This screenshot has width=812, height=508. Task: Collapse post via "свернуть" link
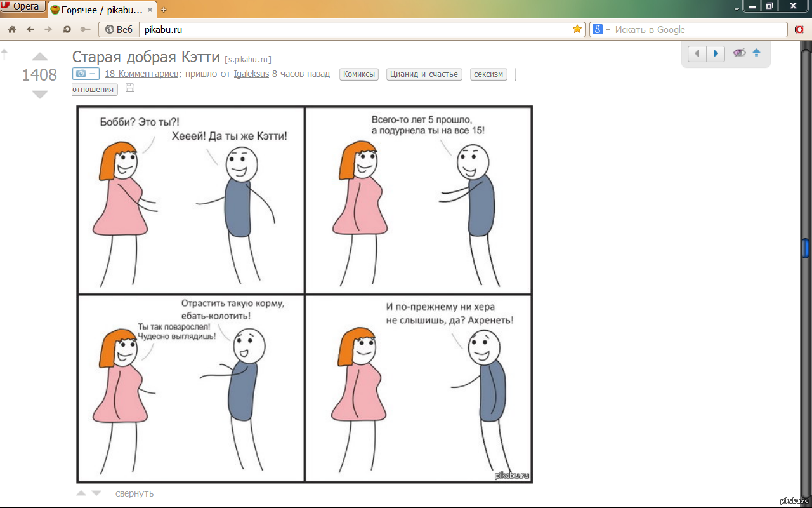(134, 493)
